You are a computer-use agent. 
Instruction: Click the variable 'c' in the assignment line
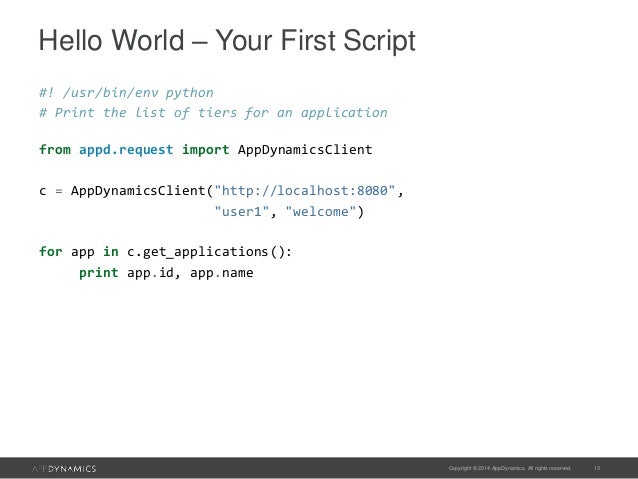point(43,191)
